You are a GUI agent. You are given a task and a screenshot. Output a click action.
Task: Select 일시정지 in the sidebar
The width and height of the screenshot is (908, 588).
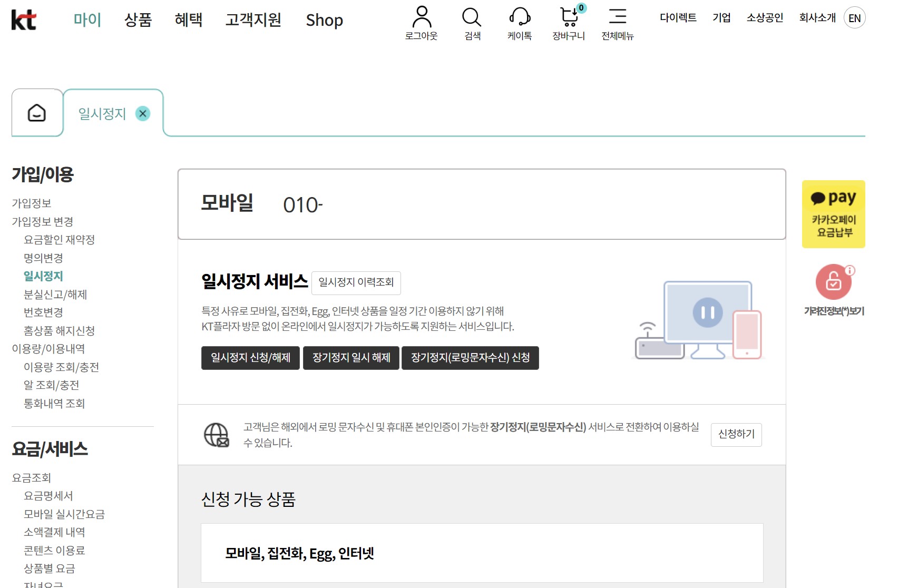click(43, 276)
